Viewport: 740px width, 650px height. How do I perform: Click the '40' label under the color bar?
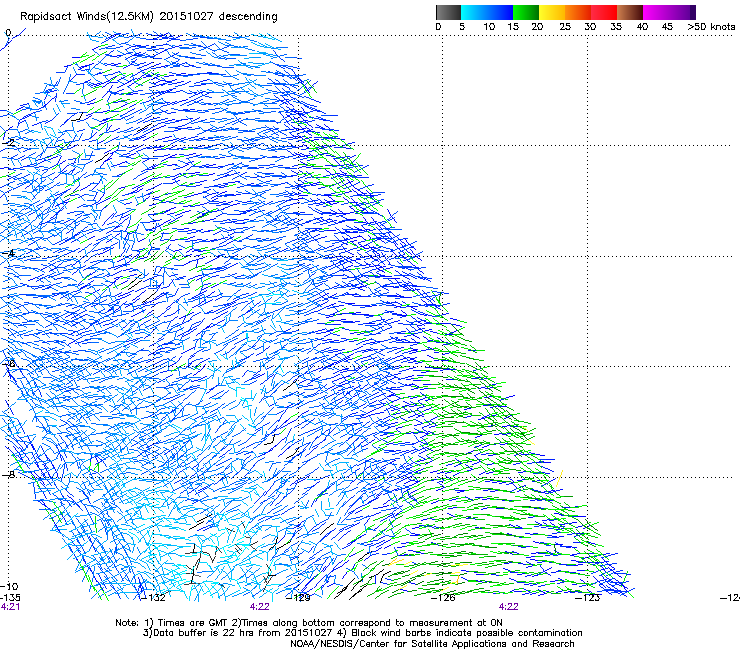[x=642, y=27]
